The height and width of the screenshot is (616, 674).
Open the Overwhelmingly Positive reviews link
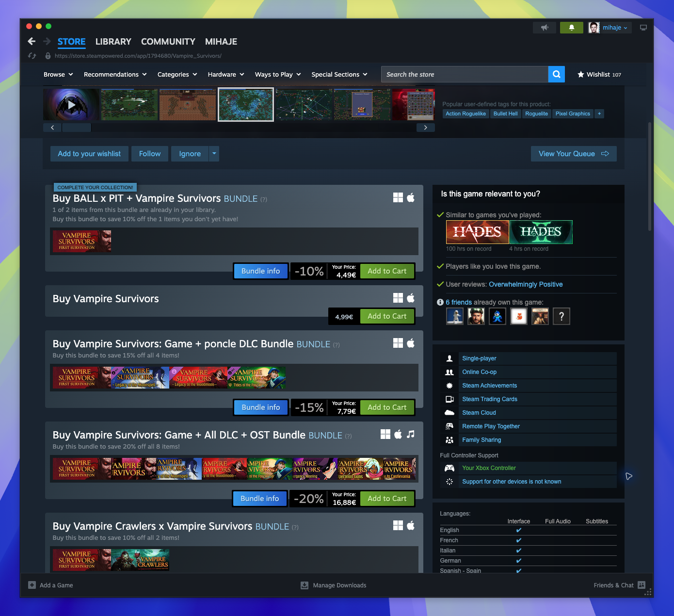526,284
